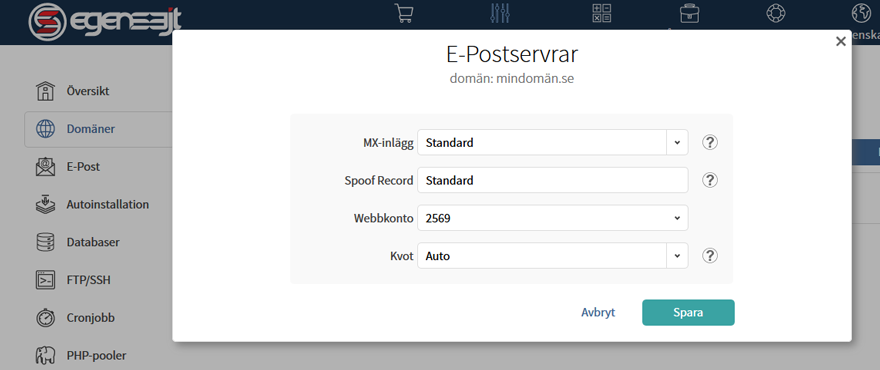Image resolution: width=880 pixels, height=370 pixels.
Task: Show help for Kvot field
Action: coord(710,256)
